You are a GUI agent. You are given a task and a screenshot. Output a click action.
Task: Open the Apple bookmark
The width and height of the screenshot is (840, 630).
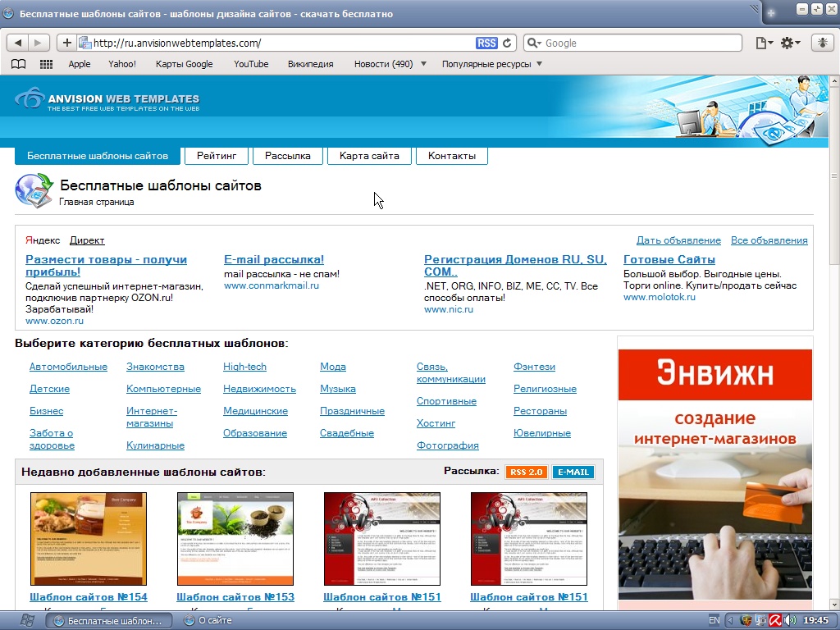click(x=80, y=64)
